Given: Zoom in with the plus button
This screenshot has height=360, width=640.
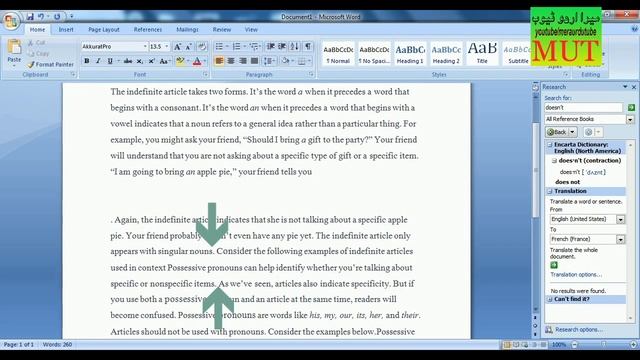Looking at the screenshot, I should click(633, 345).
